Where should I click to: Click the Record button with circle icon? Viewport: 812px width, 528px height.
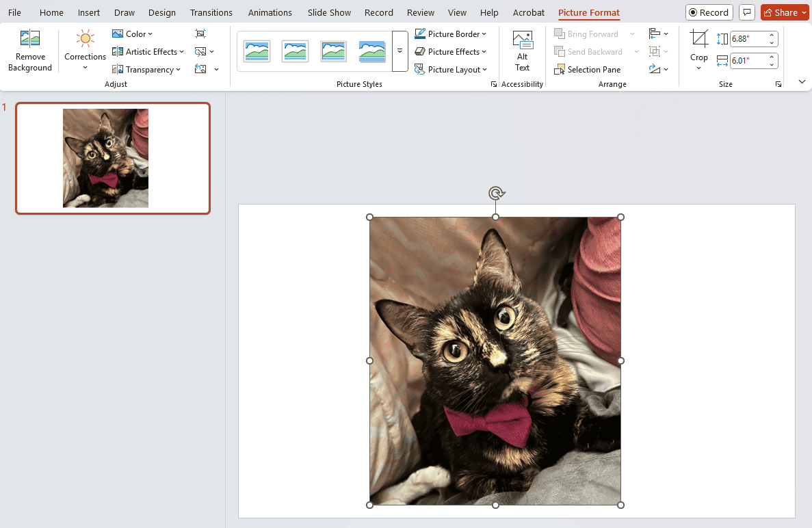709,12
